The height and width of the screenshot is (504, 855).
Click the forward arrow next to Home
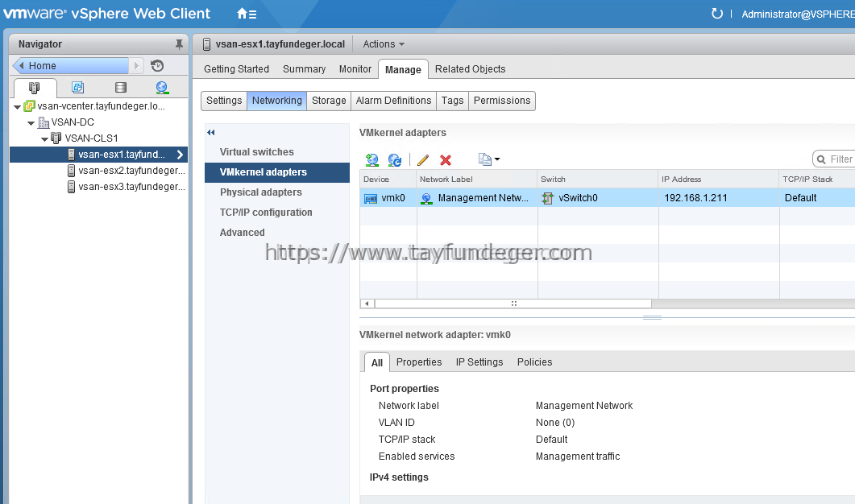click(x=137, y=66)
